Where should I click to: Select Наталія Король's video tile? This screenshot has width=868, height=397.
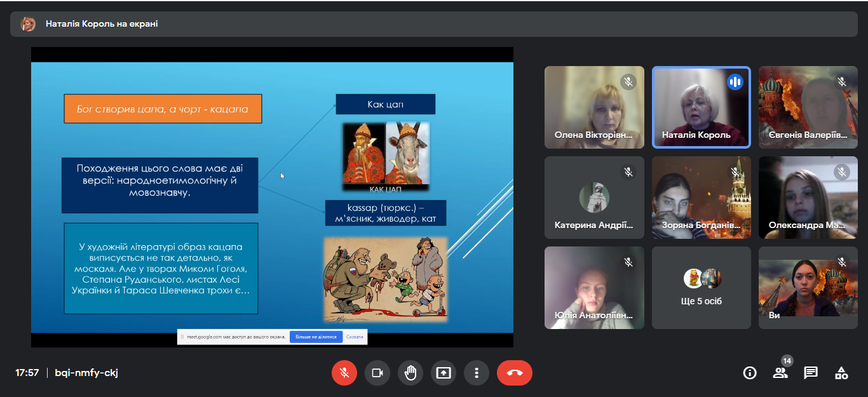tap(702, 107)
